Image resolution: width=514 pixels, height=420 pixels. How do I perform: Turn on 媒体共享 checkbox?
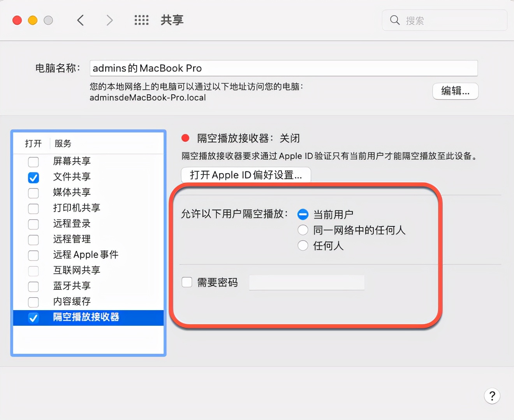33,193
